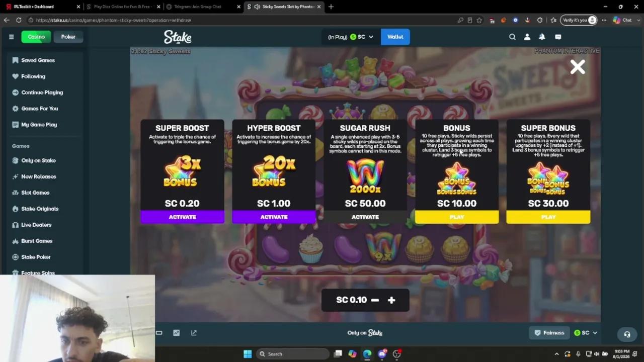This screenshot has height=362, width=644.
Task: Decrease the SC 0.10 bet with minus
Action: (375, 300)
